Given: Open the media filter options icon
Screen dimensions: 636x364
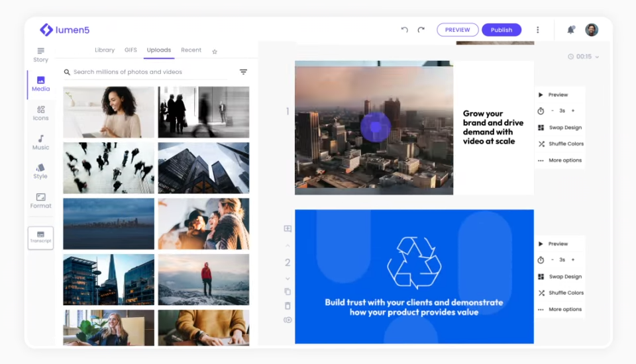Looking at the screenshot, I should pyautogui.click(x=243, y=71).
